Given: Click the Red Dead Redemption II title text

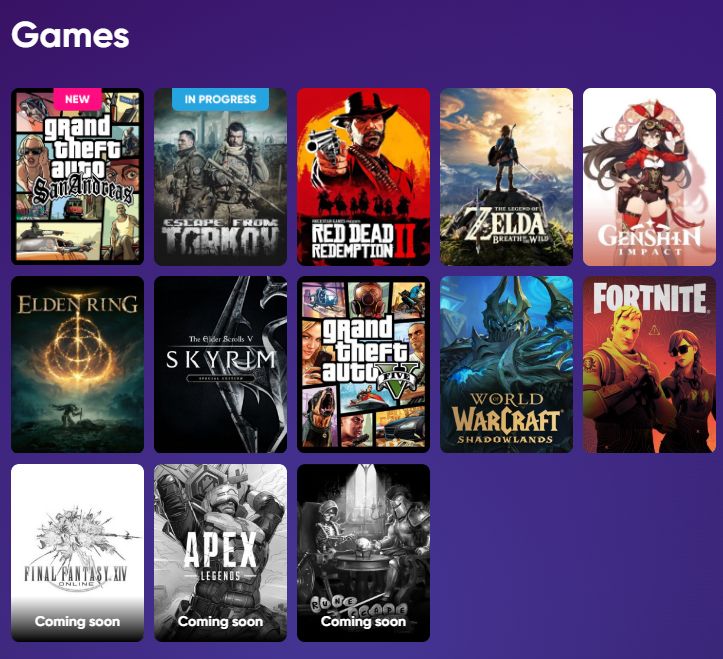Looking at the screenshot, I should point(363,241).
